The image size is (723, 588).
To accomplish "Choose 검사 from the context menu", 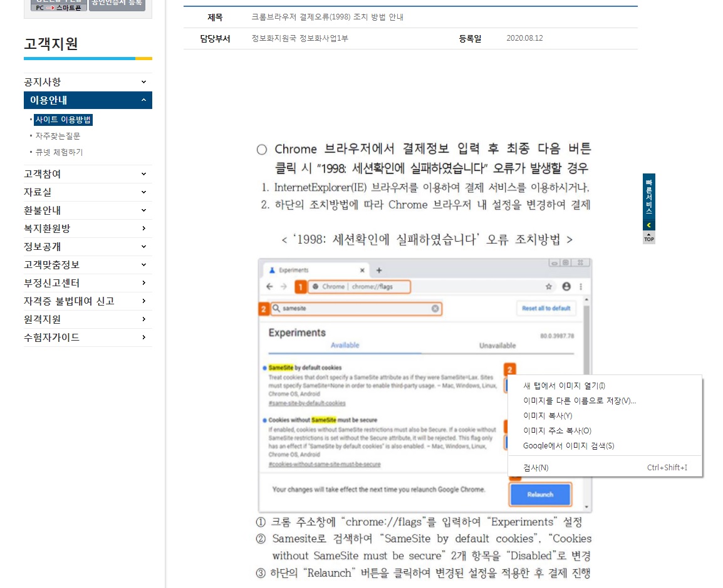I will (x=605, y=467).
